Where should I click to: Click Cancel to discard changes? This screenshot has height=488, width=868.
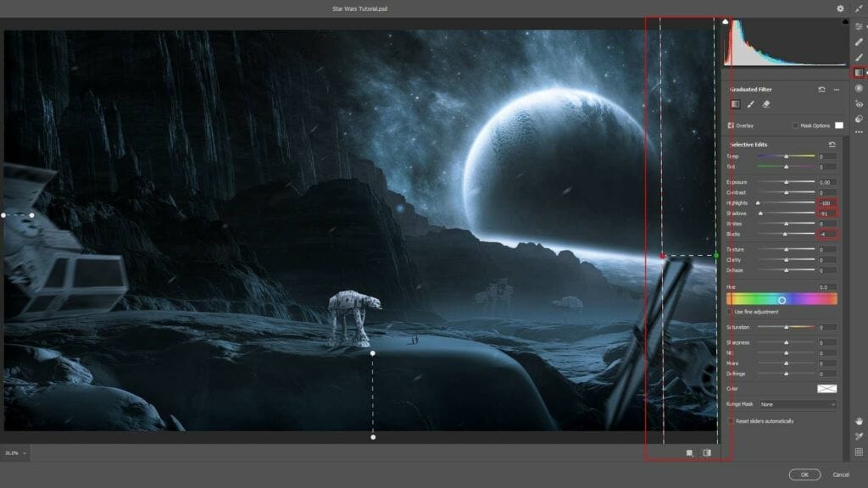coord(841,474)
